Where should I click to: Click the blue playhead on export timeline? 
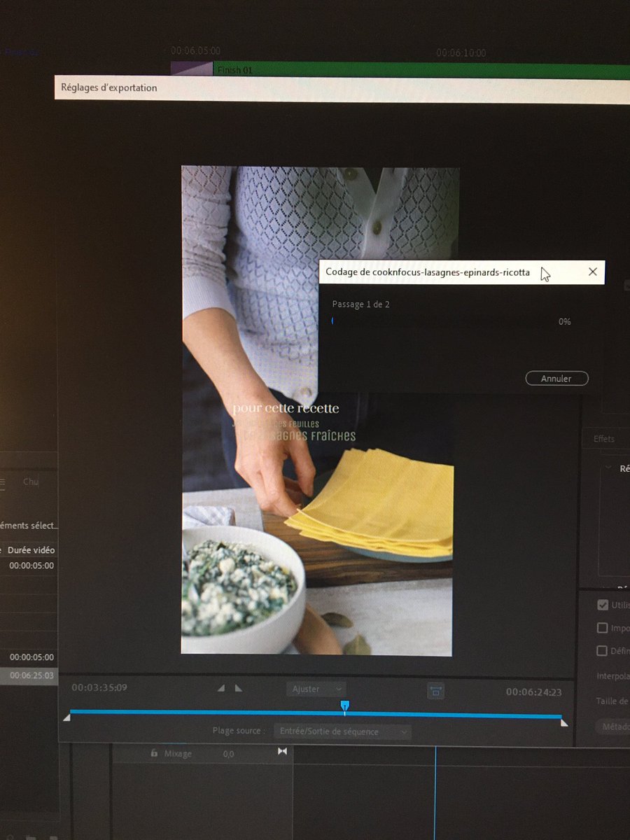coord(344,706)
